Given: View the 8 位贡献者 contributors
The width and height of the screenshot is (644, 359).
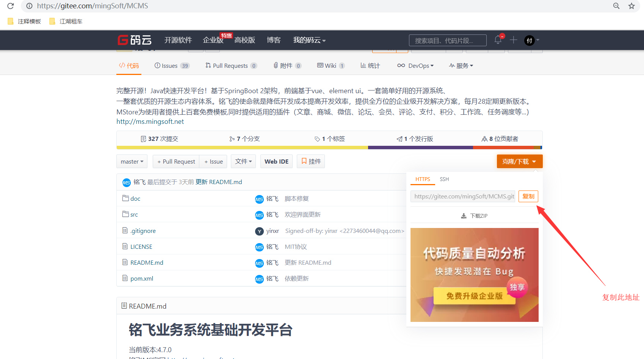Looking at the screenshot, I should (500, 139).
